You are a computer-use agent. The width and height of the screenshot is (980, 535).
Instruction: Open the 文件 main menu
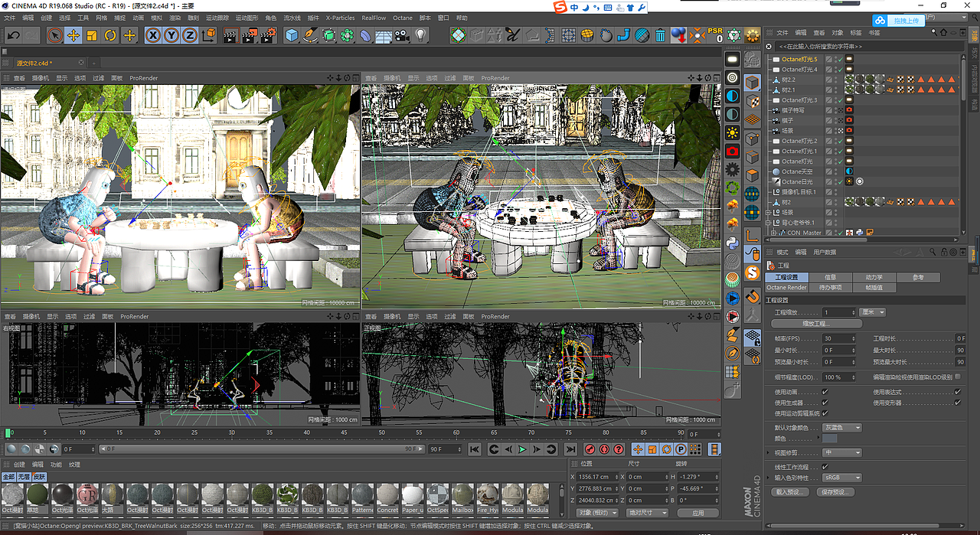[x=9, y=17]
